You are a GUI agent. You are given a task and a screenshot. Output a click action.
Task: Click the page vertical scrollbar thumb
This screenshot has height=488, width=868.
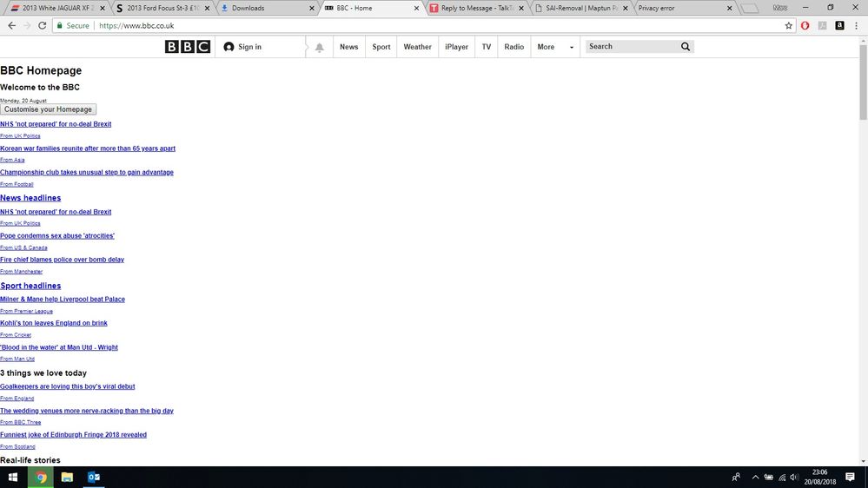click(863, 82)
